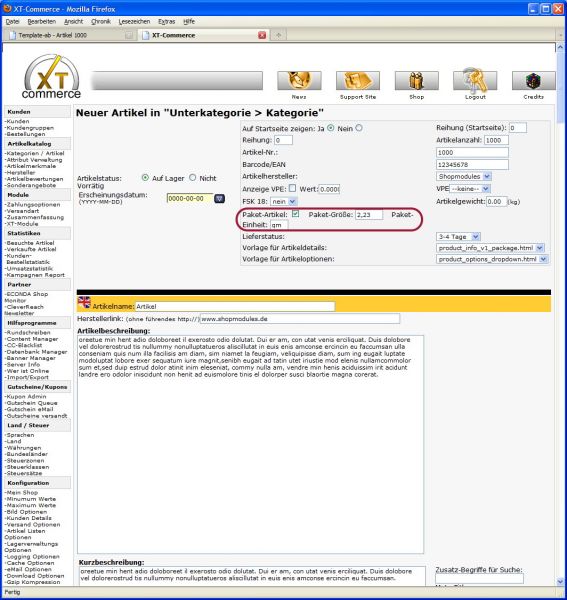Open Währungen under Land / Steuer
Image resolution: width=567 pixels, height=600 pixels.
tap(23, 448)
